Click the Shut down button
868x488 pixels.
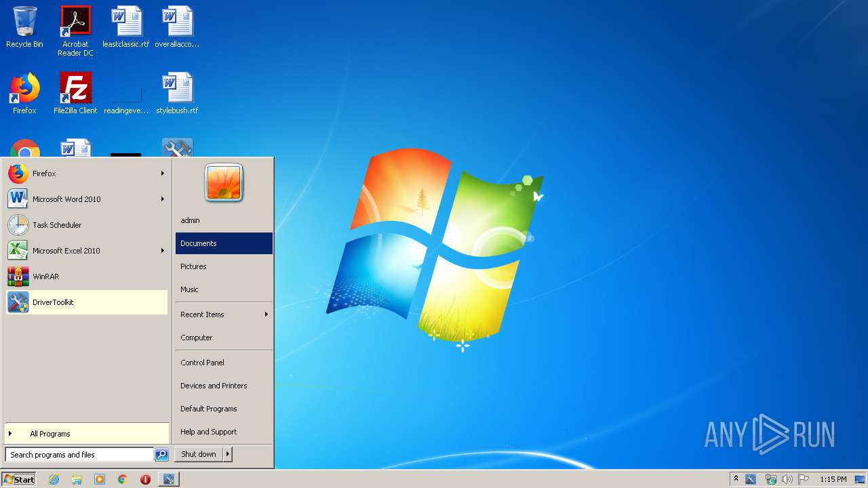199,454
